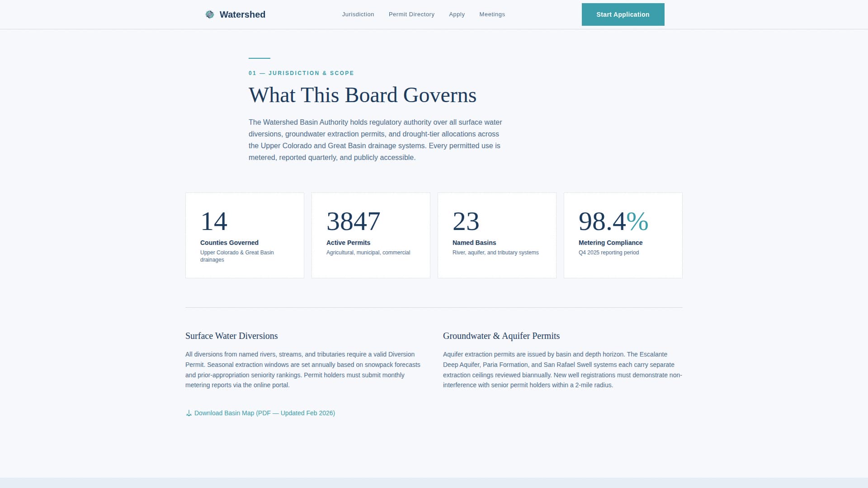
Task: Click the 14 Counties Governed number
Action: click(x=214, y=221)
